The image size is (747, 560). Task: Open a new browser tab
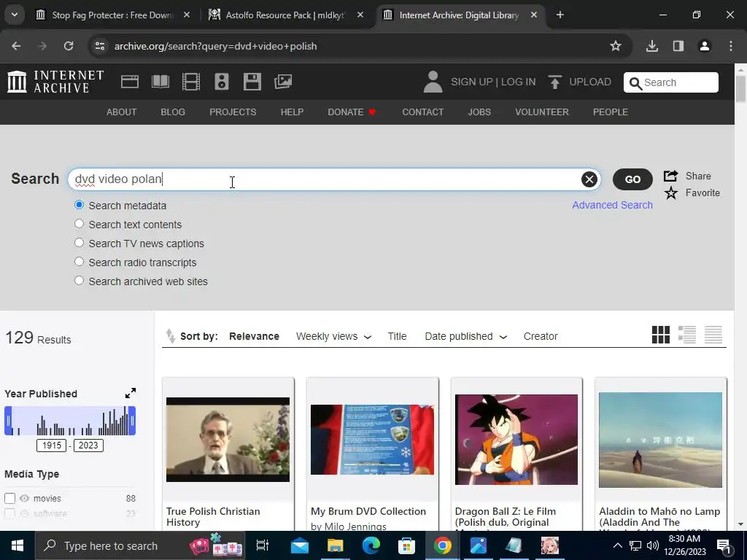(560, 15)
